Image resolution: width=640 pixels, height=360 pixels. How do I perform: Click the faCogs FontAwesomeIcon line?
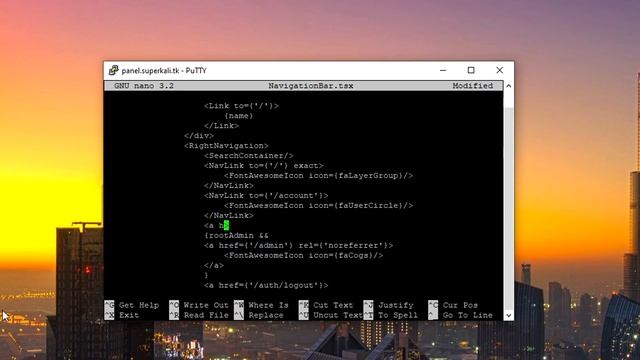303,256
